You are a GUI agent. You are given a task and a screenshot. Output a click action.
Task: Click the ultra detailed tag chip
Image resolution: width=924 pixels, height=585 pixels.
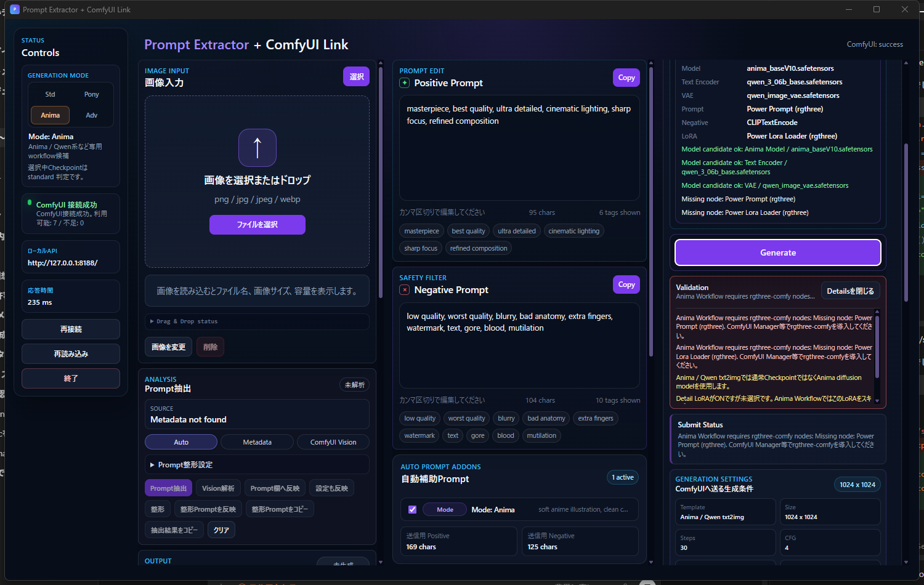coord(517,231)
